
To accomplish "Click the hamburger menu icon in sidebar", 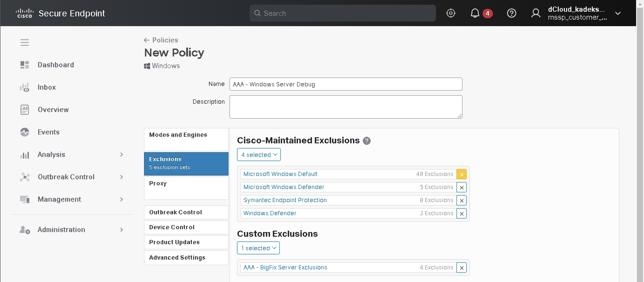I will point(24,42).
